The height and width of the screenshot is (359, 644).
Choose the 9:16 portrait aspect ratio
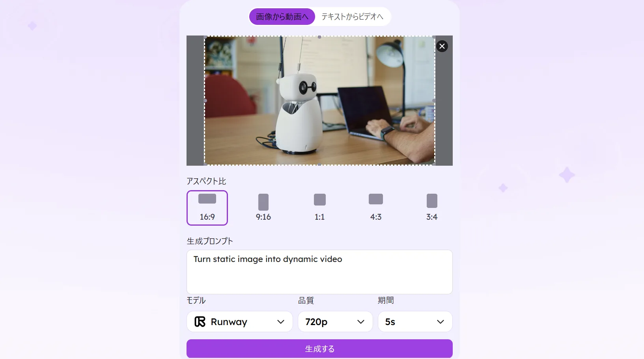[263, 208]
